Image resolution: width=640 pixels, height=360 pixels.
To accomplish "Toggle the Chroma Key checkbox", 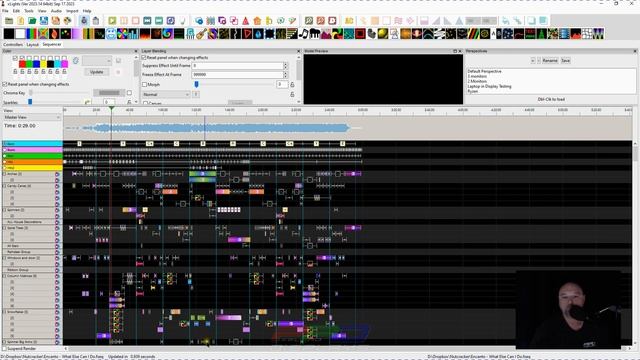I will point(129,93).
